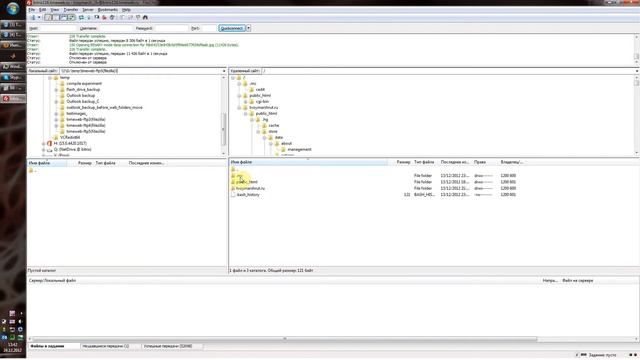Expand Outlook backup_C folder node
The image size is (640, 360).
tap(56, 102)
